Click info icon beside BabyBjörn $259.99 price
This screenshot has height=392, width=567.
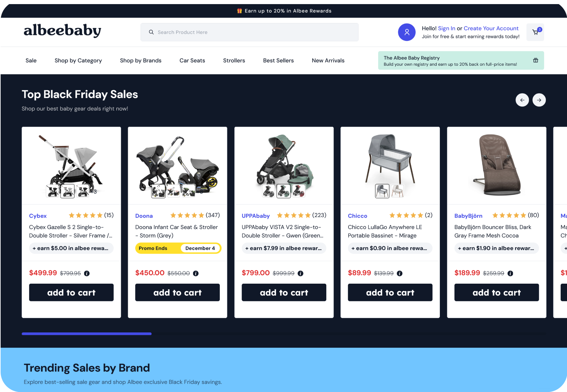point(510,274)
